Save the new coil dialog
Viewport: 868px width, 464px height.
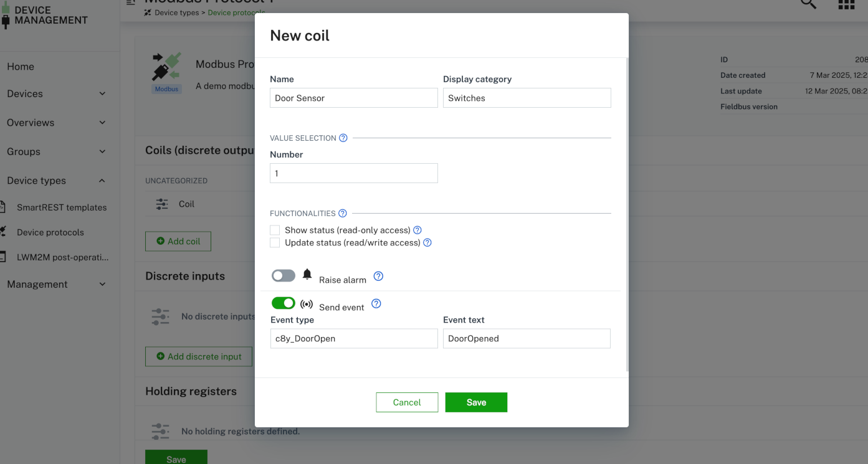point(476,402)
